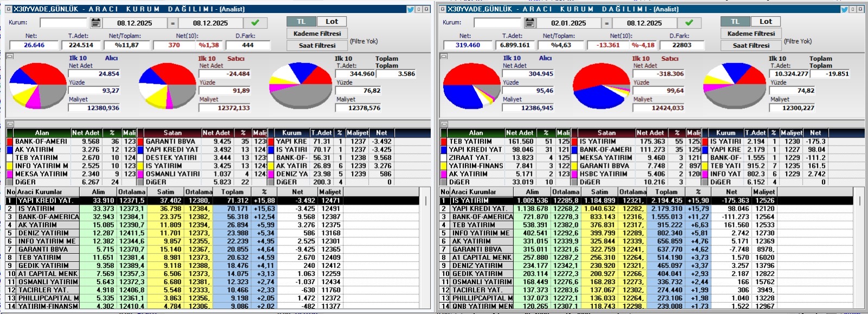Click the red swatch beside BANK-OF-AMERI in Alan list

[10, 141]
